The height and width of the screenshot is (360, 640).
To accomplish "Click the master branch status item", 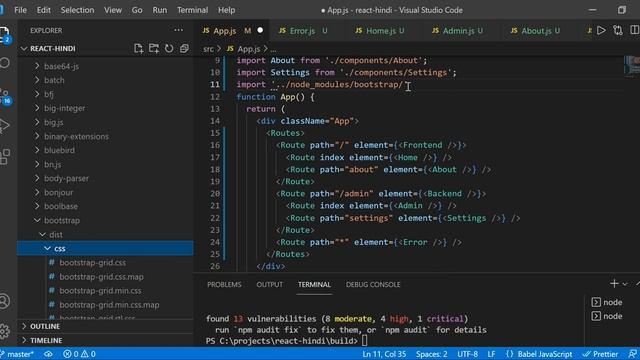I will click(17, 354).
